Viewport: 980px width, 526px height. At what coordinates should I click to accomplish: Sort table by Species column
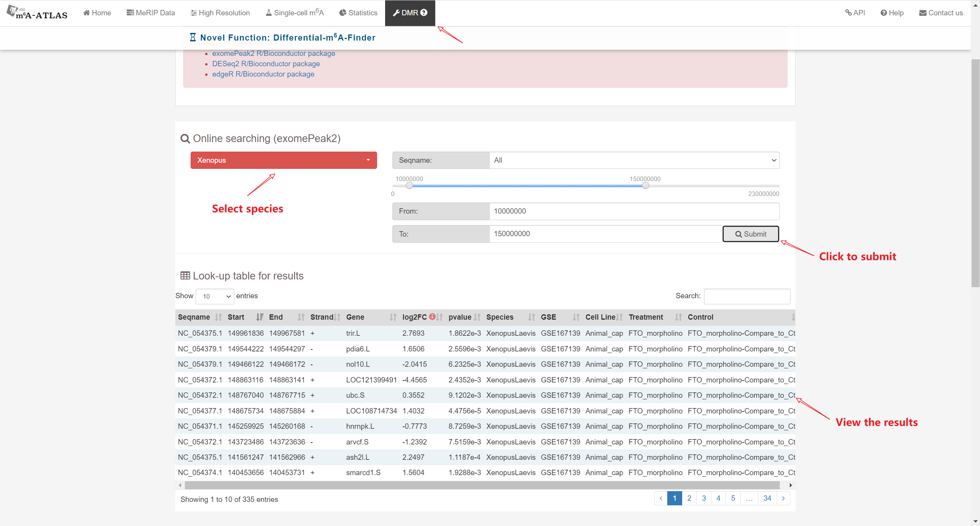pos(511,317)
